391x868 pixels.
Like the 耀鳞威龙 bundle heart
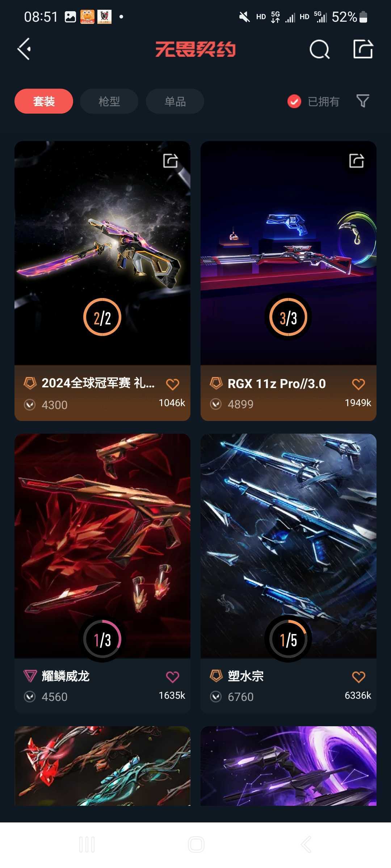pos(173,677)
